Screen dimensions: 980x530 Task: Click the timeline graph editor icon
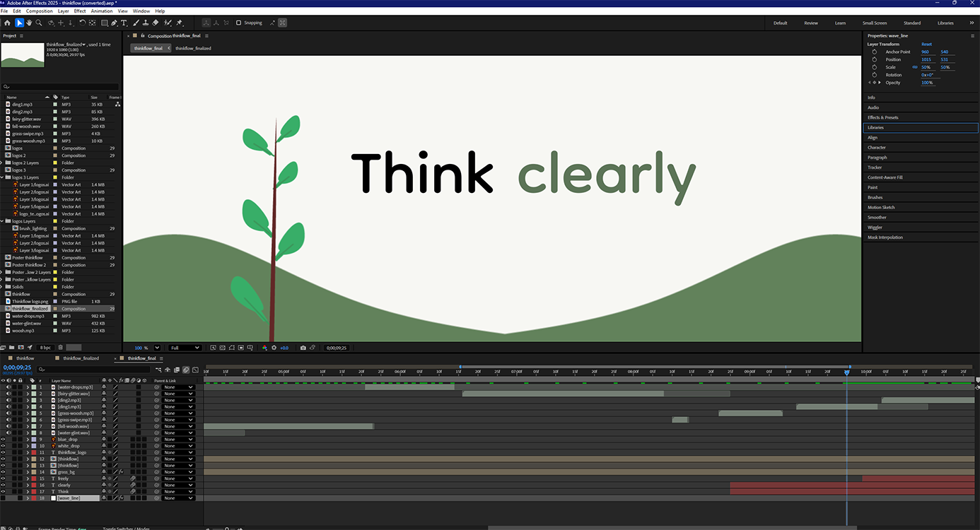pyautogui.click(x=194, y=370)
